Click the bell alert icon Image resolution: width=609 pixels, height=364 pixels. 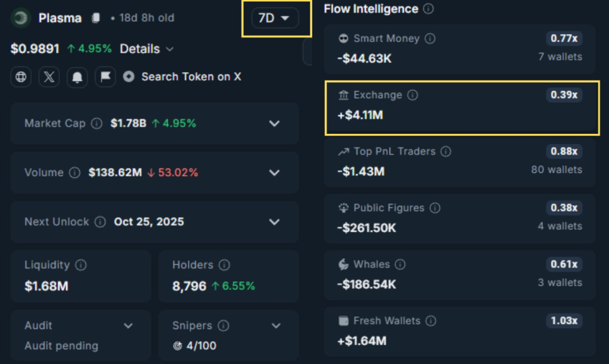click(77, 77)
